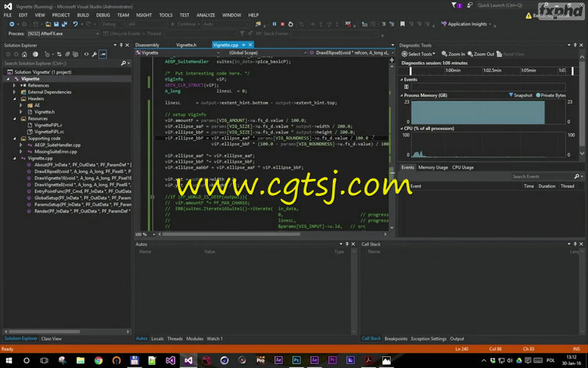Toggle the Private Bytes legend in Process Memory

[x=551, y=96]
